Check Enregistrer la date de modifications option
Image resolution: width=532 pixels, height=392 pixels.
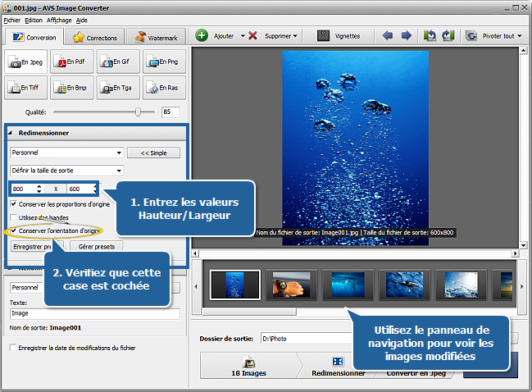12,349
